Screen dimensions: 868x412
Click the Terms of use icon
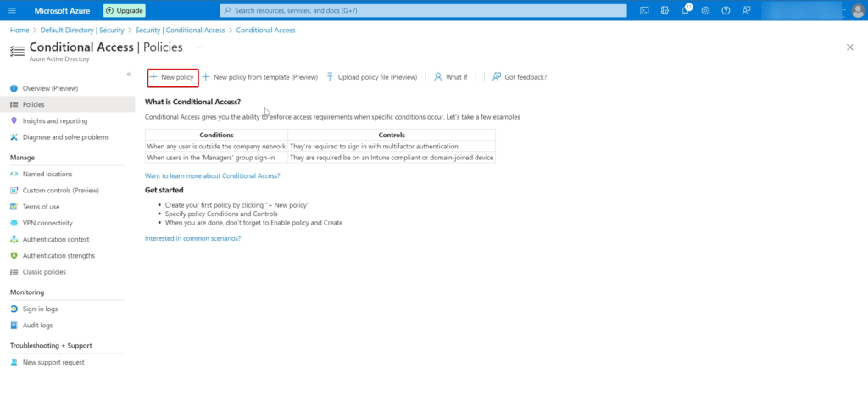14,207
